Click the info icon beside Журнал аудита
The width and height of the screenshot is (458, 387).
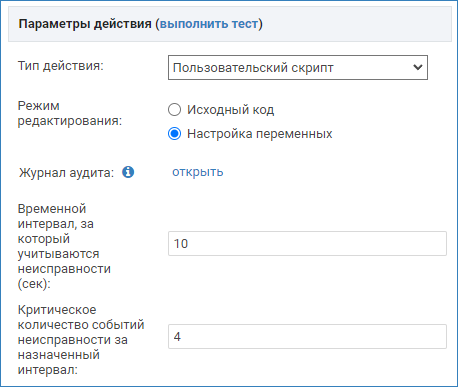(x=128, y=172)
